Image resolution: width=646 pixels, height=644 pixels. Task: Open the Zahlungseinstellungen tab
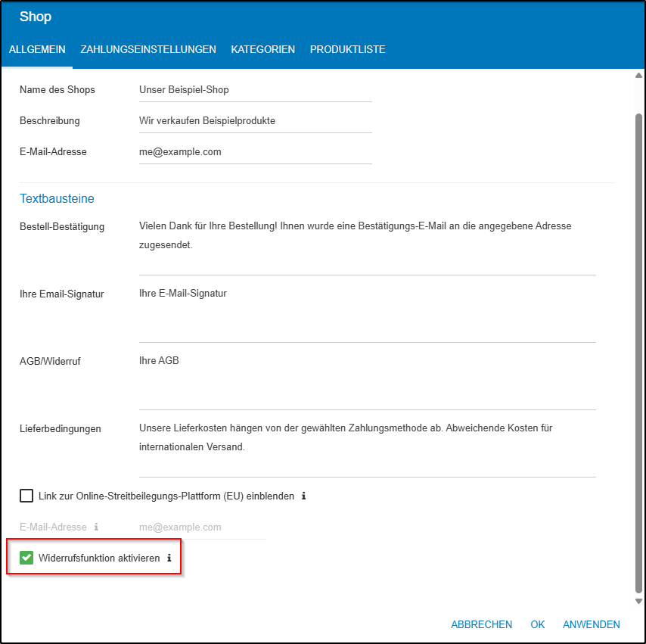(148, 49)
